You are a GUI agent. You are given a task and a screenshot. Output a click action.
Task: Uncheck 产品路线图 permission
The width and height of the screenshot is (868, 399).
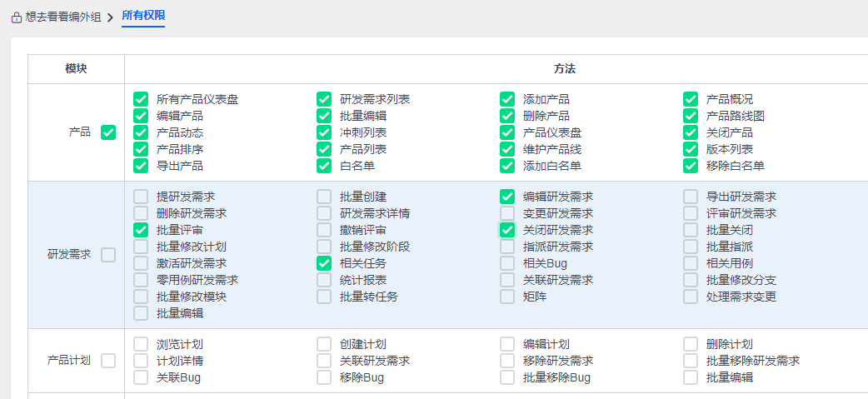691,116
